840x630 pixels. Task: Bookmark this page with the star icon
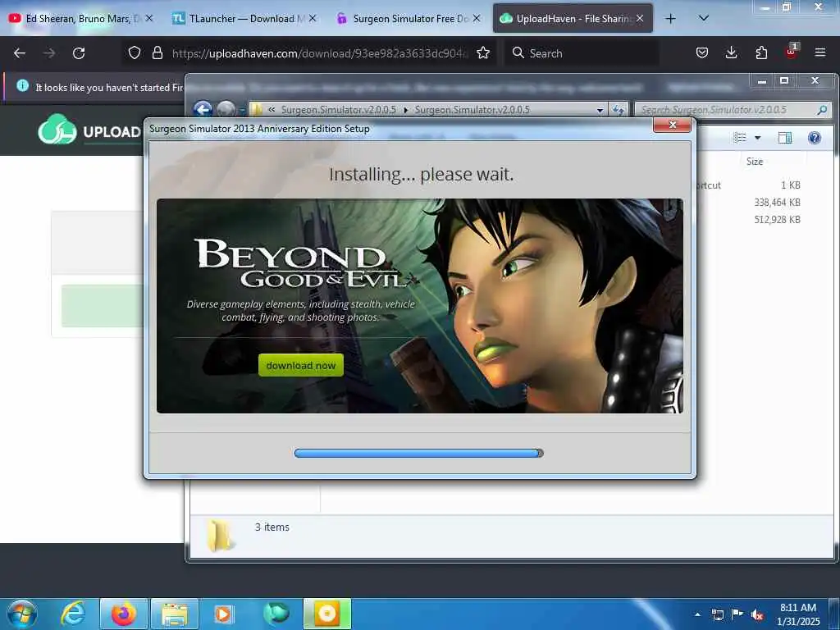pos(483,52)
